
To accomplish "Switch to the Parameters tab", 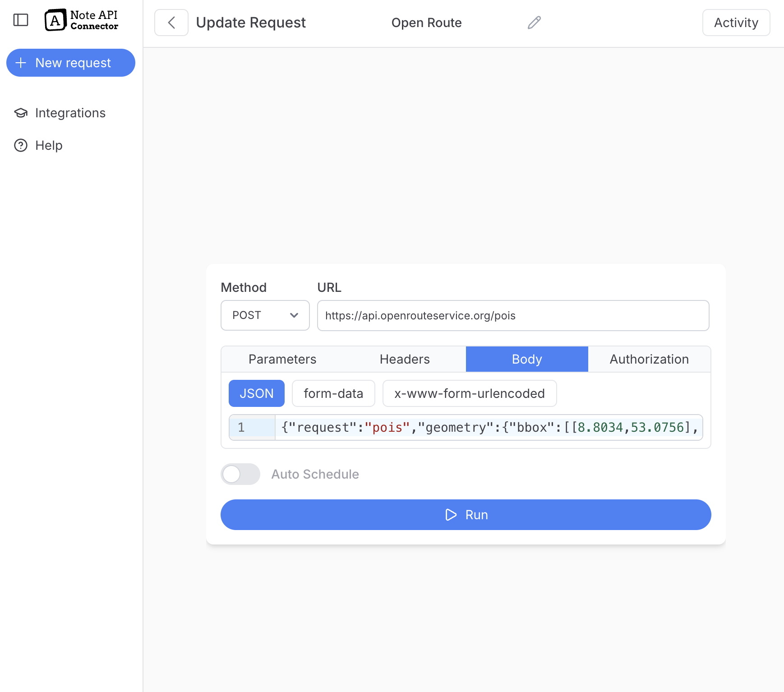I will click(x=282, y=359).
